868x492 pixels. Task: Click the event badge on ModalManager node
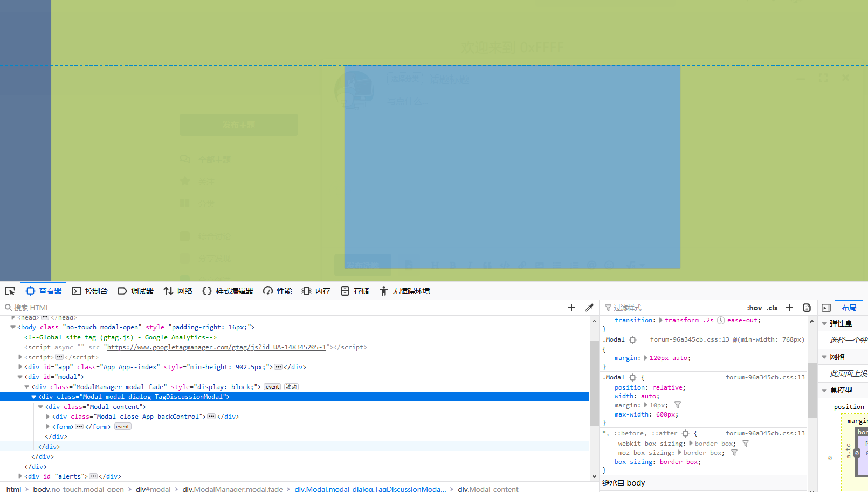click(272, 387)
